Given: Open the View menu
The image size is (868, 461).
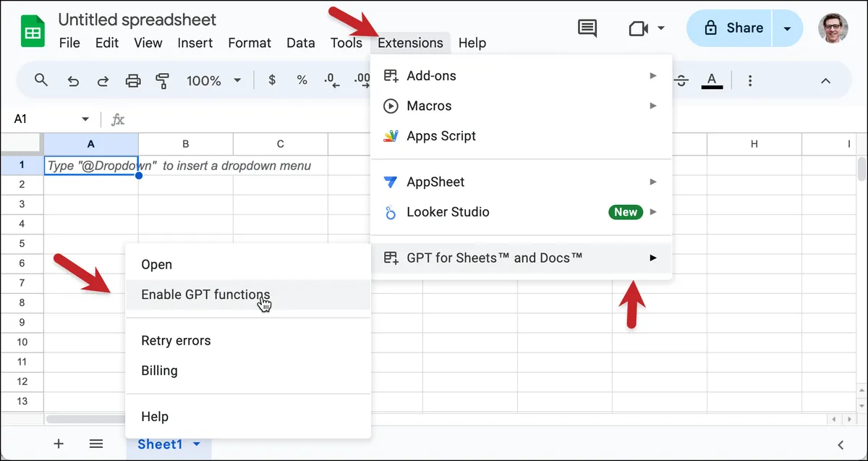Looking at the screenshot, I should [x=148, y=43].
